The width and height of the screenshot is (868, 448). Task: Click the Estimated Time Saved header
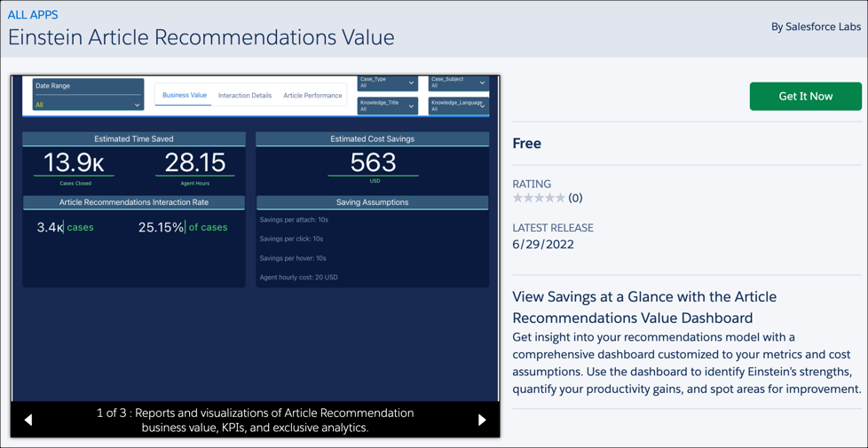133,138
